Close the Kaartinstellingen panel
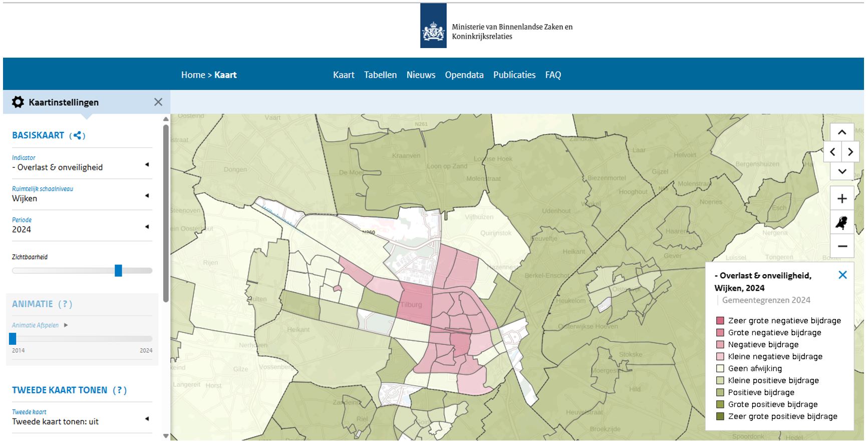 point(158,102)
